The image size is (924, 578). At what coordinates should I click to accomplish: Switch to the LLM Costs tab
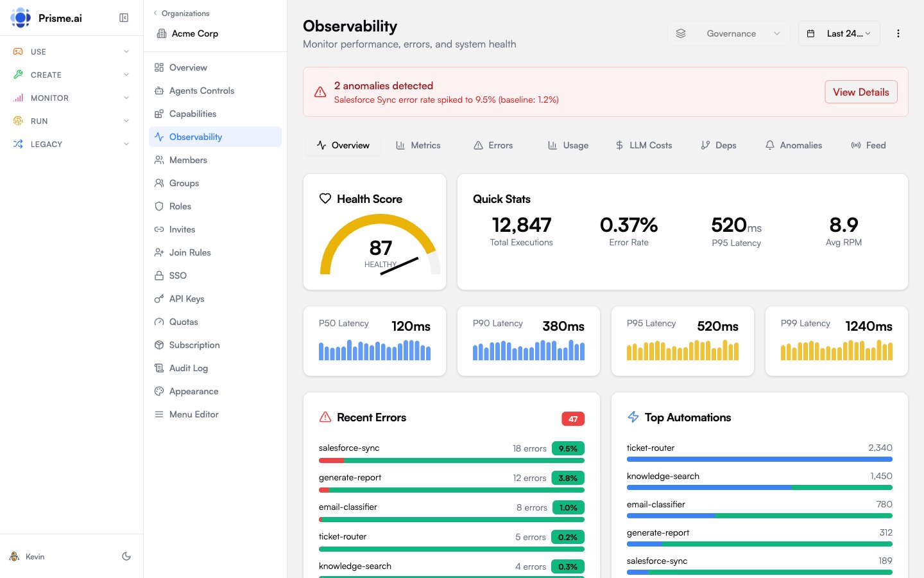click(x=644, y=145)
